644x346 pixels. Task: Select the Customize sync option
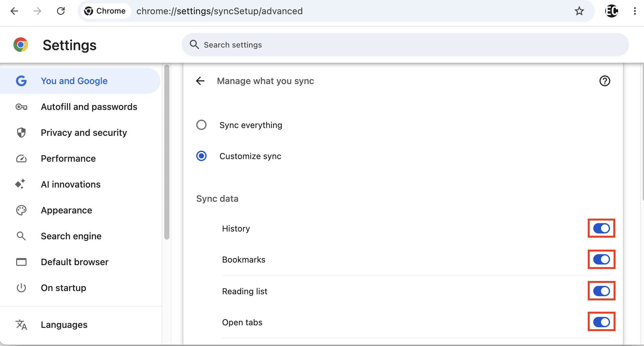(x=201, y=156)
